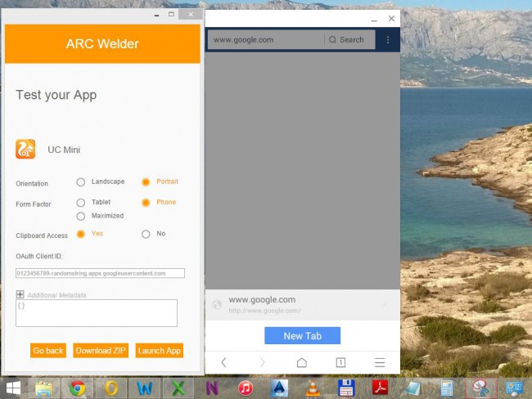Screen dimensions: 532x399
Task: Select Portrait orientation
Action: tap(146, 182)
